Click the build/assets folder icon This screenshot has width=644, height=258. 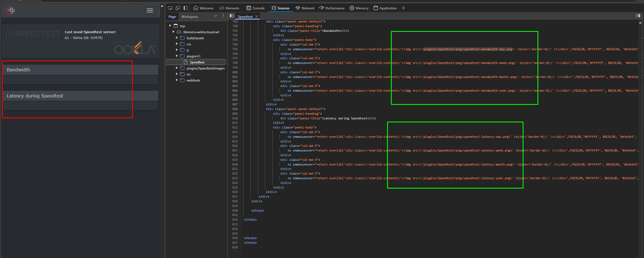coord(182,38)
